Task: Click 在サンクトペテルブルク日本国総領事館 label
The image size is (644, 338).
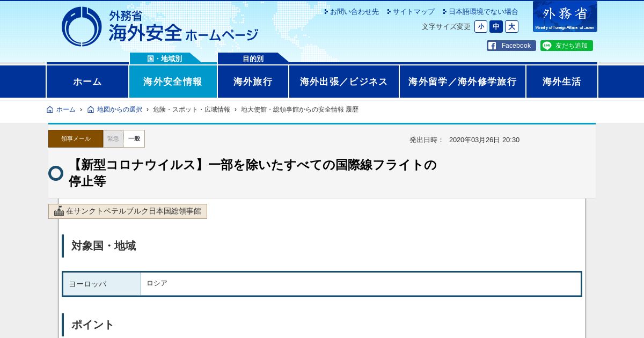Action: click(128, 211)
